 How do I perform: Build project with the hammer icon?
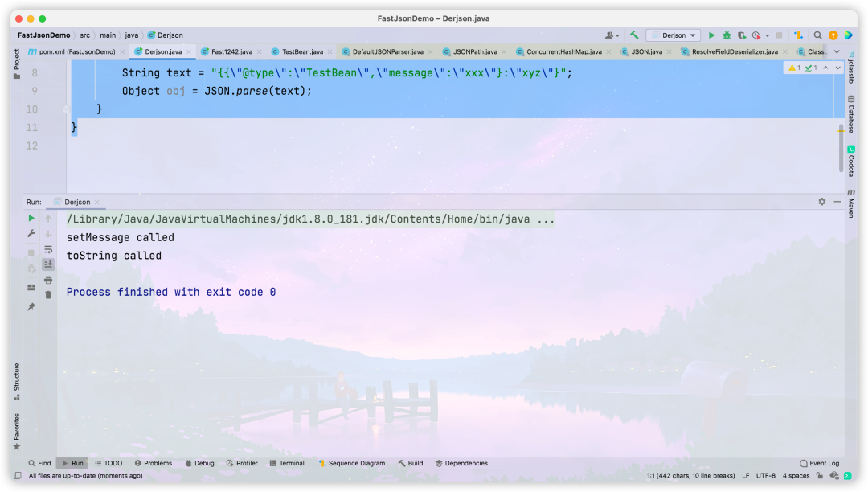click(x=634, y=35)
